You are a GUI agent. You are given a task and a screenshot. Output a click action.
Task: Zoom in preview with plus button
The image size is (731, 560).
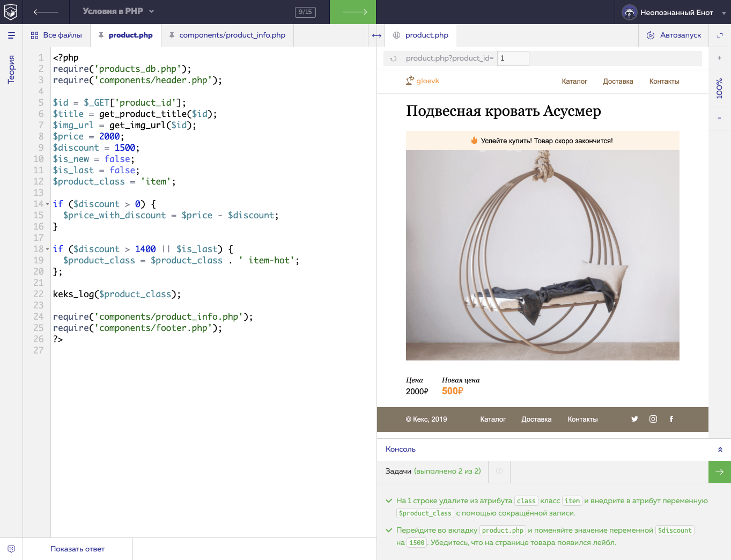[x=720, y=58]
